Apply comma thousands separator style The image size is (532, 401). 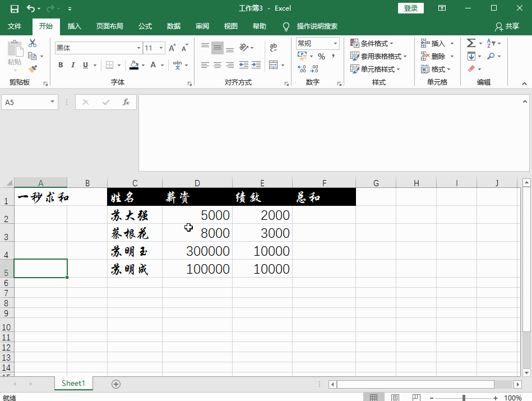(334, 56)
